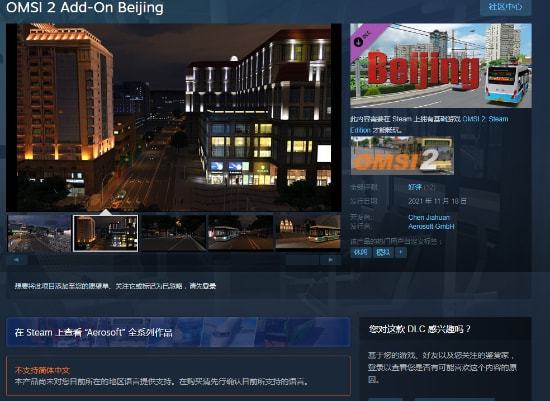Click the 不支持简体中文 language warning heading
Screen dimensions: 550x401
[x=42, y=370]
